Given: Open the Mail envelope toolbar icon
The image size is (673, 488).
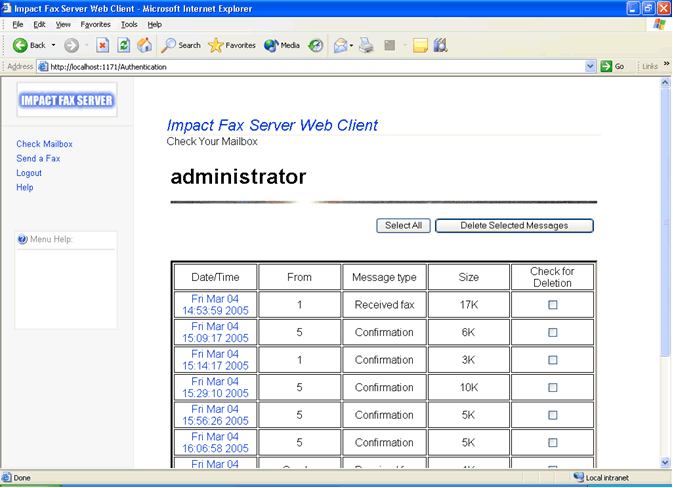Looking at the screenshot, I should pos(340,45).
